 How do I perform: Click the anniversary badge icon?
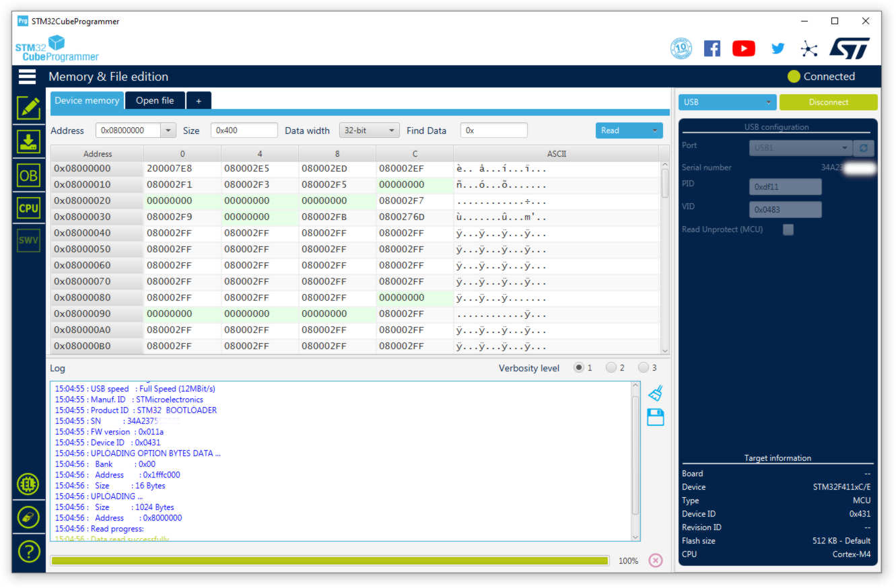[681, 48]
